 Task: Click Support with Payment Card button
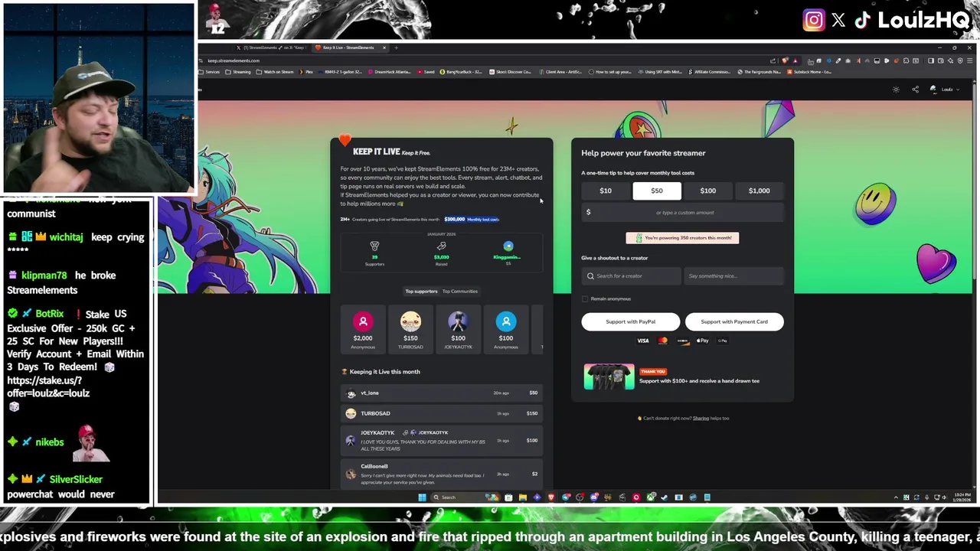(x=734, y=321)
